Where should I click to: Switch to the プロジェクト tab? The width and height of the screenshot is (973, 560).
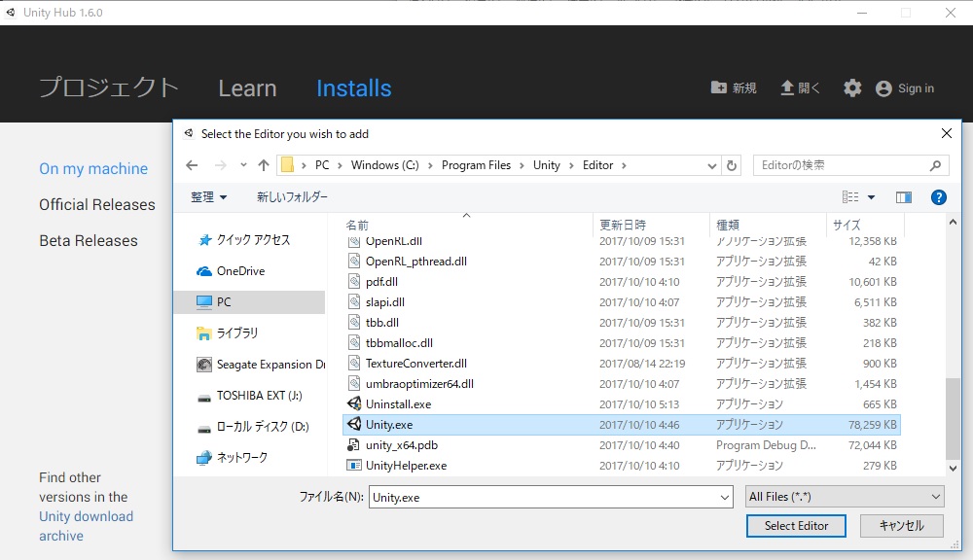coord(109,88)
